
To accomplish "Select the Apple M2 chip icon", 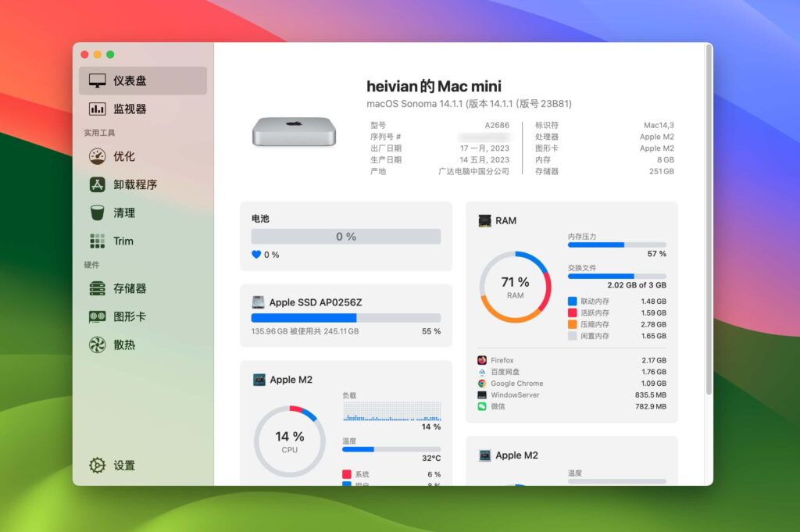I will pyautogui.click(x=260, y=380).
